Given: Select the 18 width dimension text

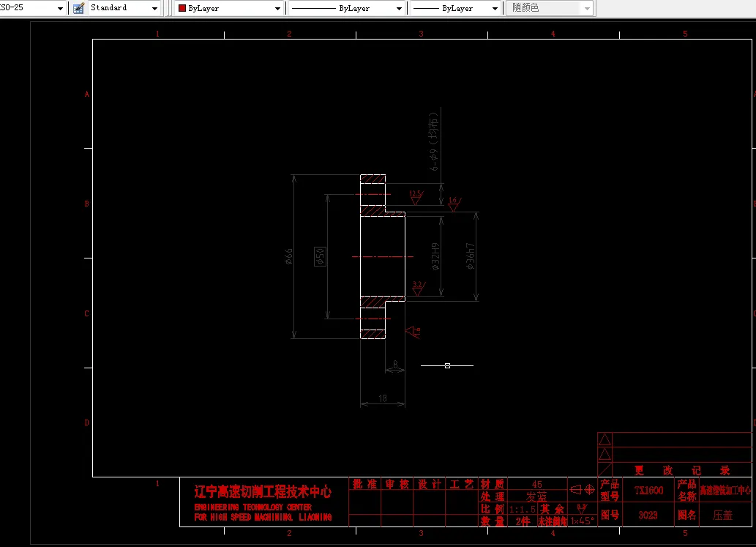Looking at the screenshot, I should point(383,398).
